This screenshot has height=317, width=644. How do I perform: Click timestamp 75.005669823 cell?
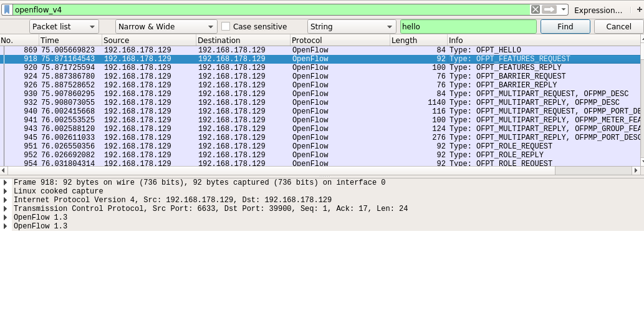coord(68,50)
